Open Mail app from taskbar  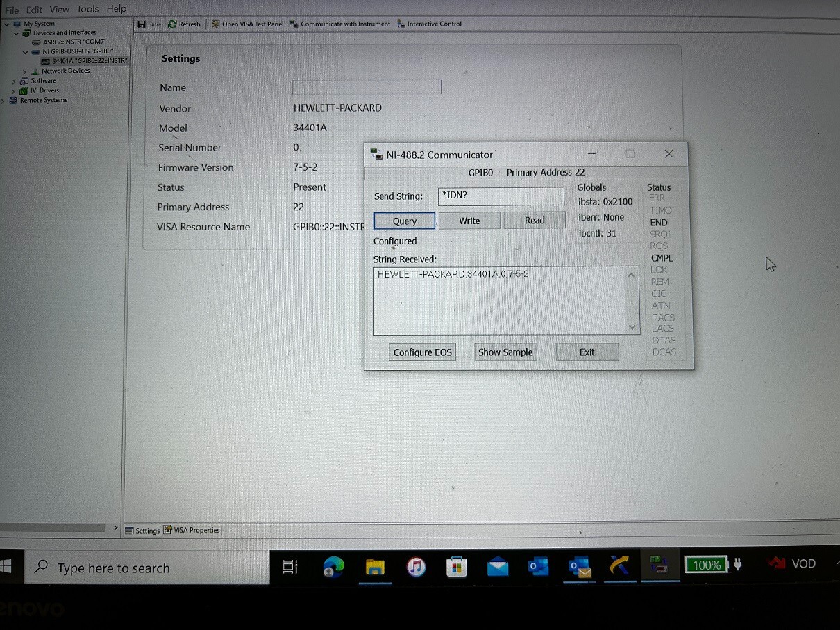point(497,568)
